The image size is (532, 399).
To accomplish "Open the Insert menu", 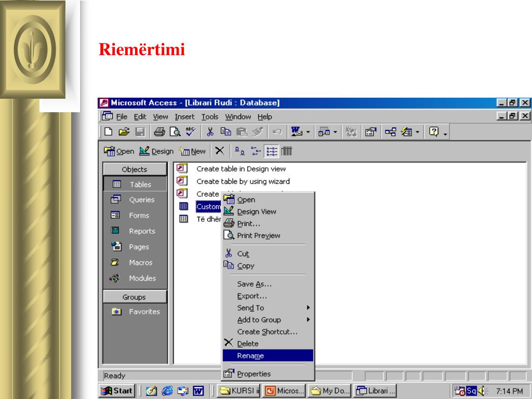I will 184,117.
